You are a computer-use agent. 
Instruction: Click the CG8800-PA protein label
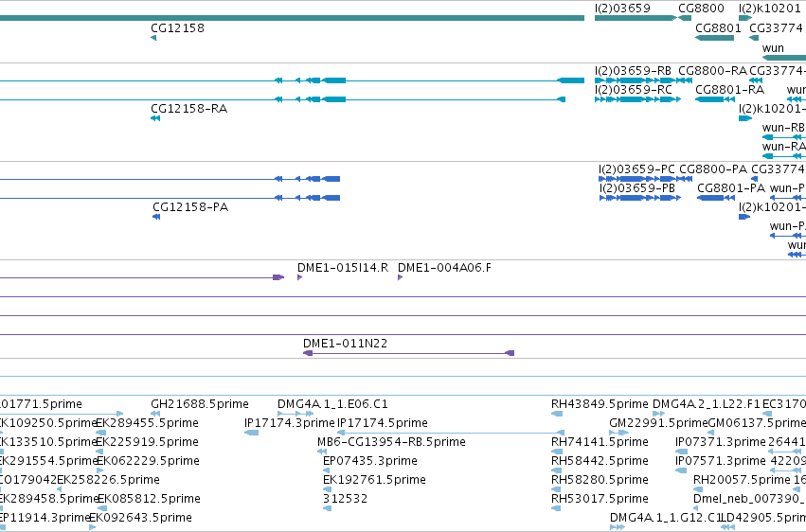[713, 169]
